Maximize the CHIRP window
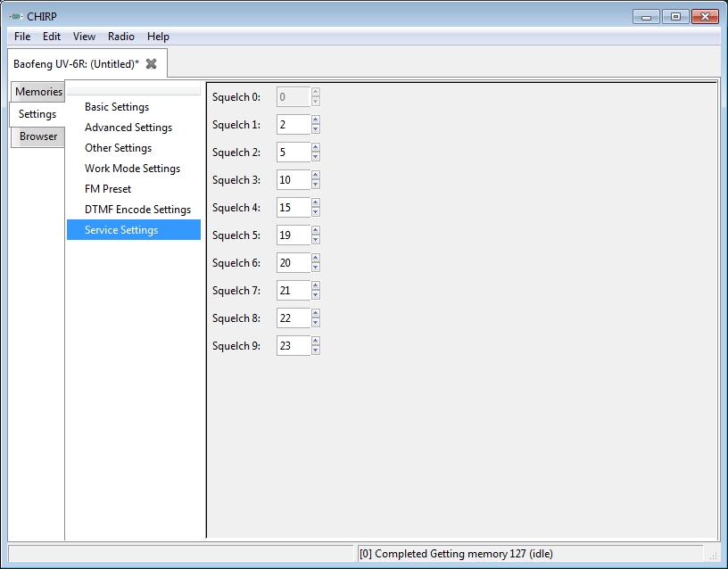The width and height of the screenshot is (728, 569). 675,17
